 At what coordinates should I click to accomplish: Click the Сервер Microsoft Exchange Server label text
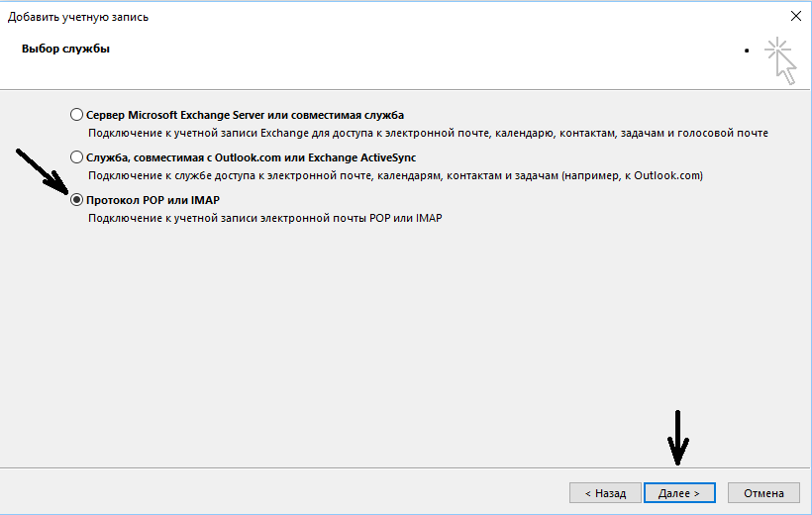click(245, 115)
